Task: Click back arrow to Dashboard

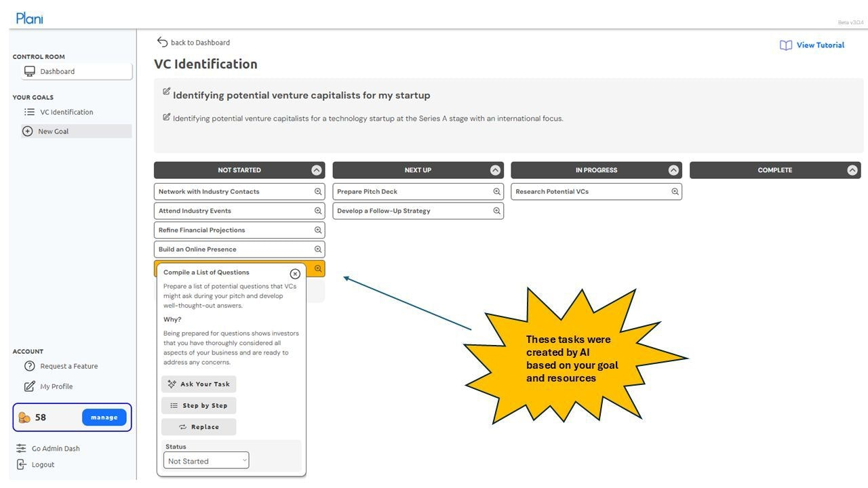Action: [162, 42]
